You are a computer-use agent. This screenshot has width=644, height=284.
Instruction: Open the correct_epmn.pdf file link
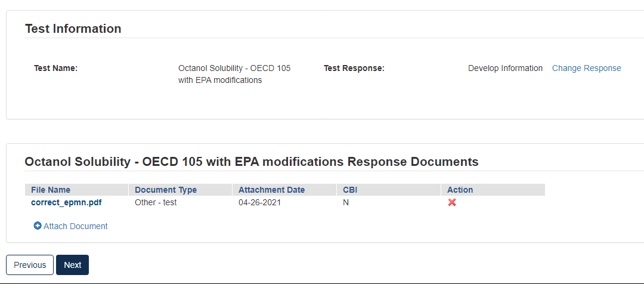pos(66,202)
